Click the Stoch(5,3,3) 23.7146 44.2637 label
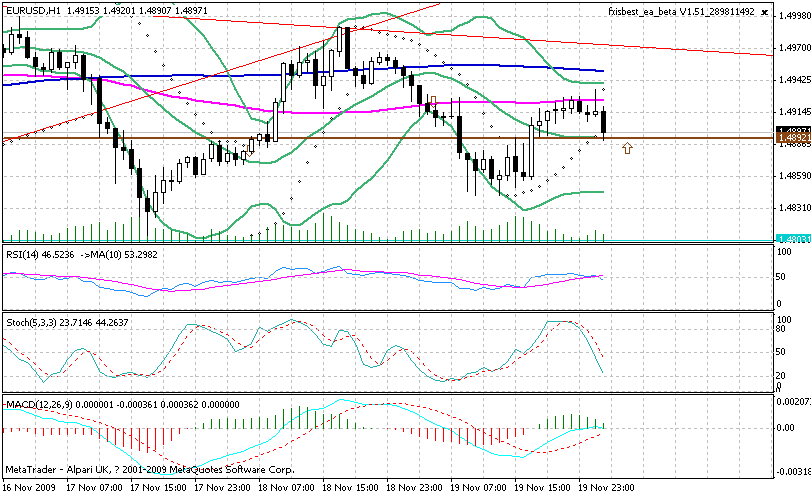 coord(67,322)
